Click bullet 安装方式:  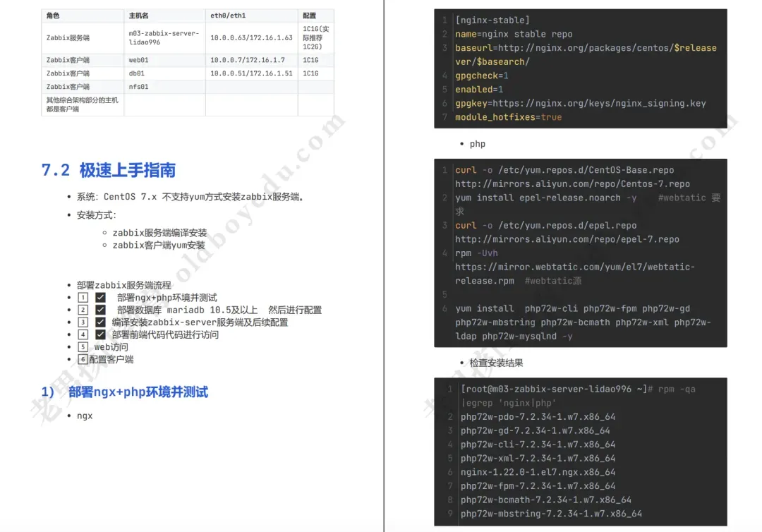pos(96,214)
